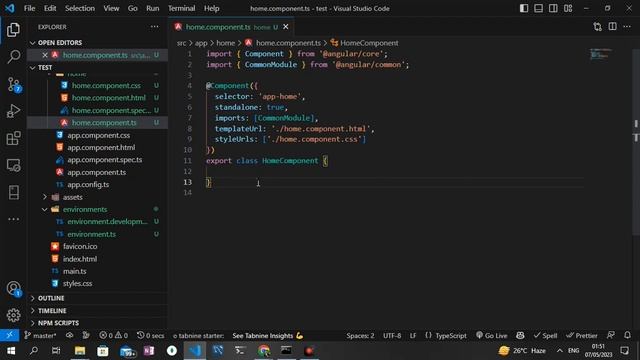The image size is (640, 360).
Task: Open customize layout options
Action: tap(568, 8)
